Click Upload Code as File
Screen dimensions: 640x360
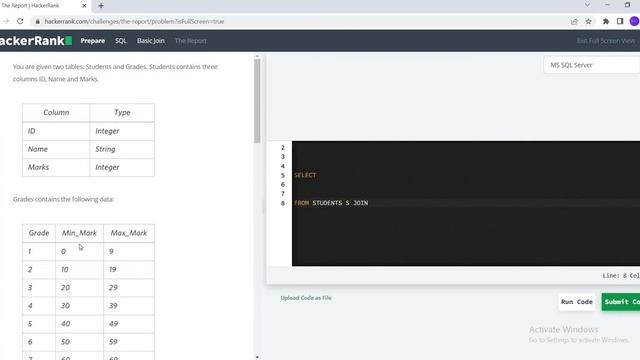pyautogui.click(x=306, y=298)
